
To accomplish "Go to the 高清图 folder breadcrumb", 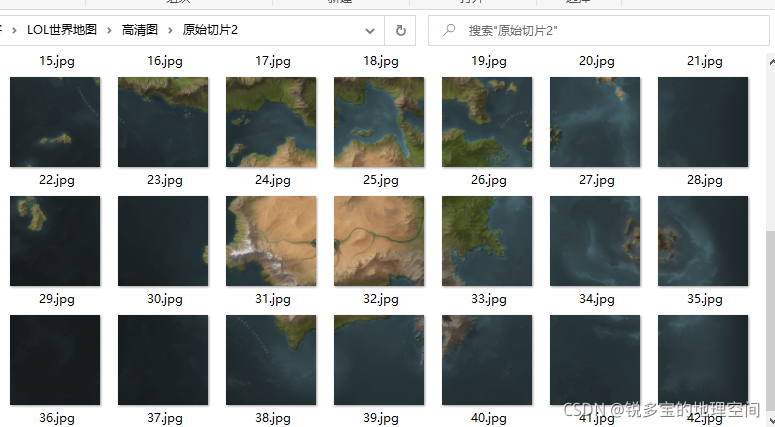I will pos(140,30).
